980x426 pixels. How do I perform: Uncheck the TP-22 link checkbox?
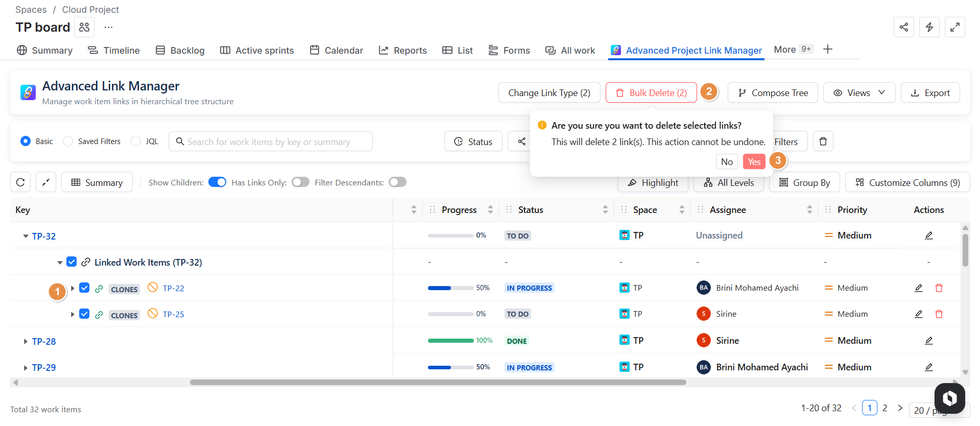pyautogui.click(x=84, y=288)
